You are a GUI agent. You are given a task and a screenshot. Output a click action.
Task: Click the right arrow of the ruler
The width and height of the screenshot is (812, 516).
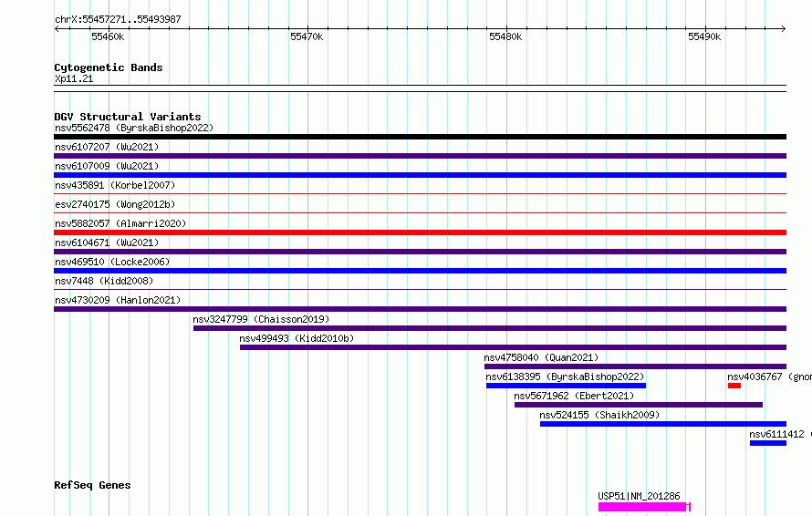[x=784, y=28]
